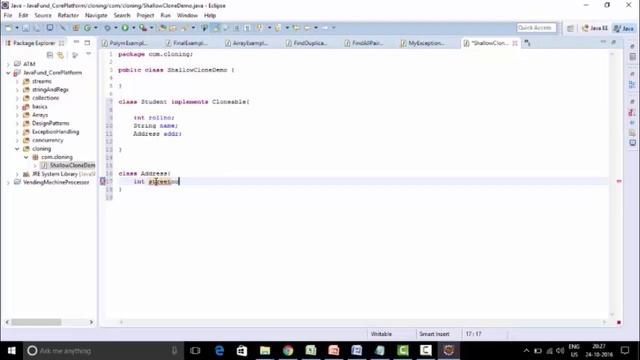
Task: Open Task View on the taskbar
Action: [x=196, y=350]
